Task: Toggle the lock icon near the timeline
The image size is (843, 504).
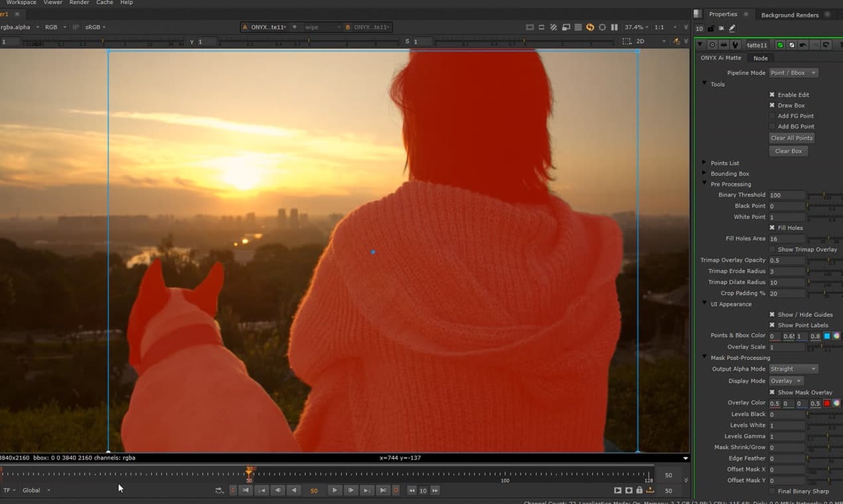Action: pos(639,490)
